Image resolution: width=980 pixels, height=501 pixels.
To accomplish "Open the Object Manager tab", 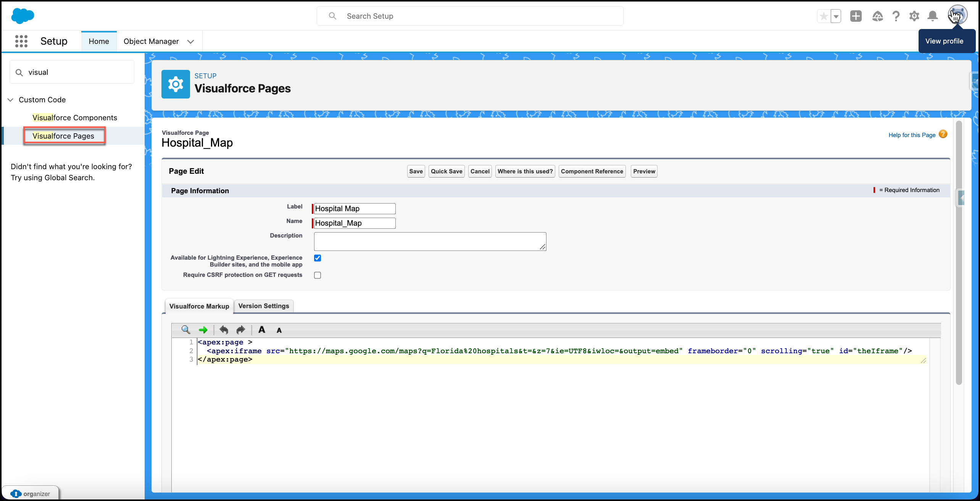I will pyautogui.click(x=151, y=41).
